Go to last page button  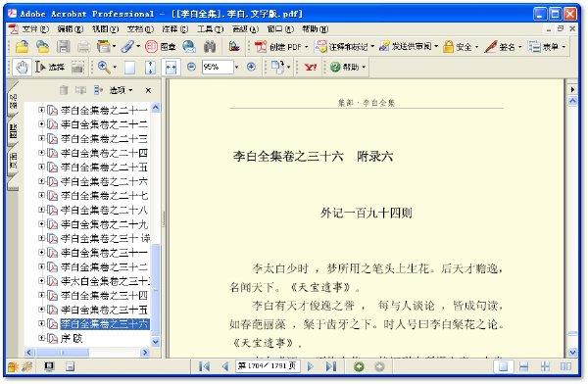click(331, 366)
